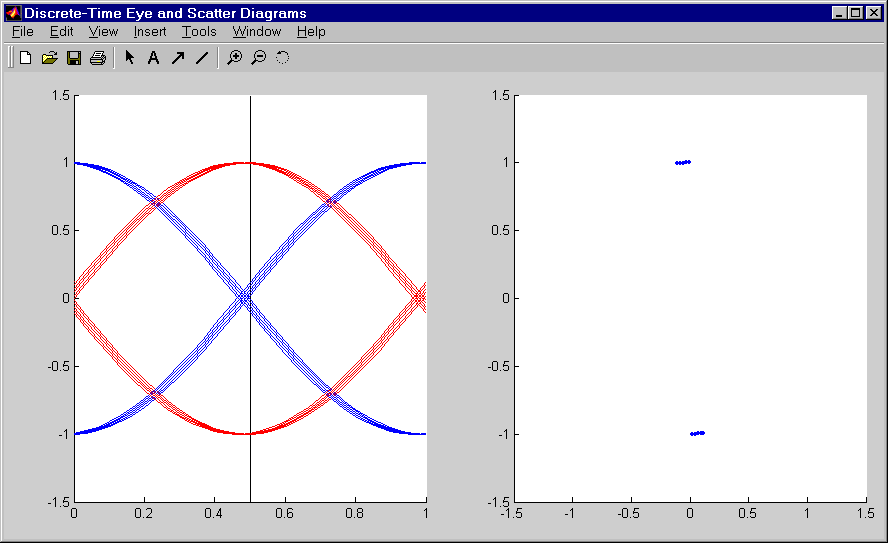Expand the Tools menu

(199, 31)
